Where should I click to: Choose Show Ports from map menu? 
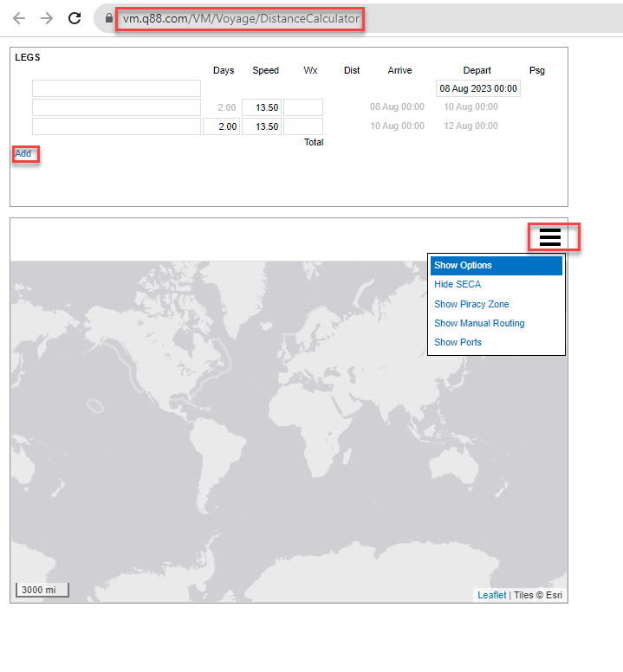click(x=458, y=342)
